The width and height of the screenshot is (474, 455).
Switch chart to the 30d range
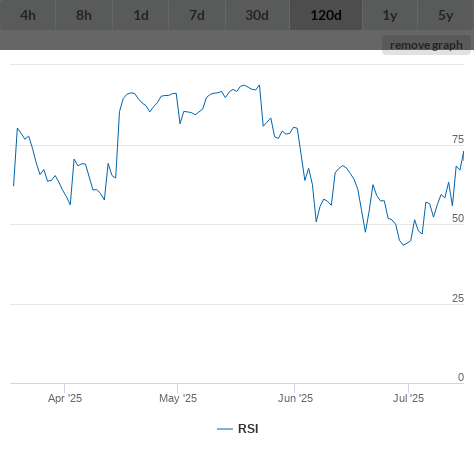257,15
